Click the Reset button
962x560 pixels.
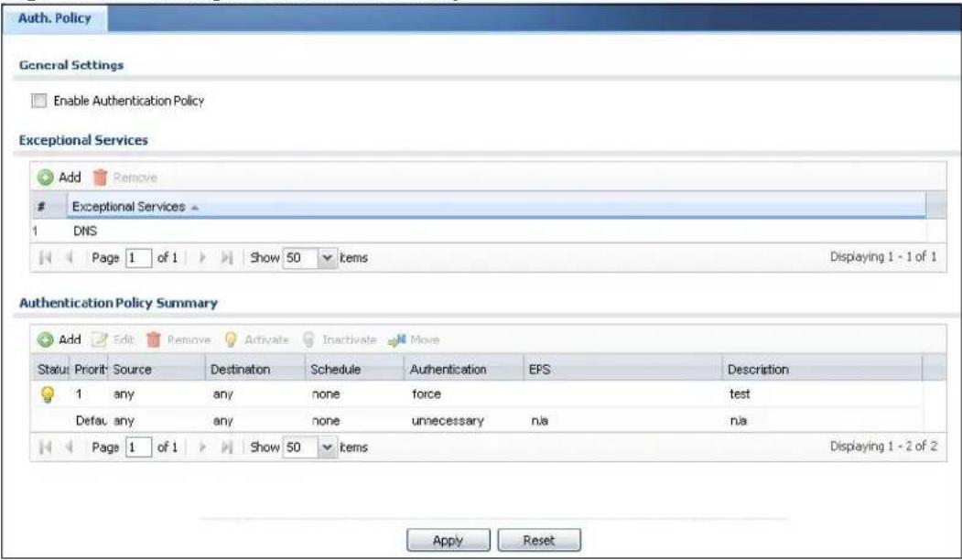[x=539, y=541]
